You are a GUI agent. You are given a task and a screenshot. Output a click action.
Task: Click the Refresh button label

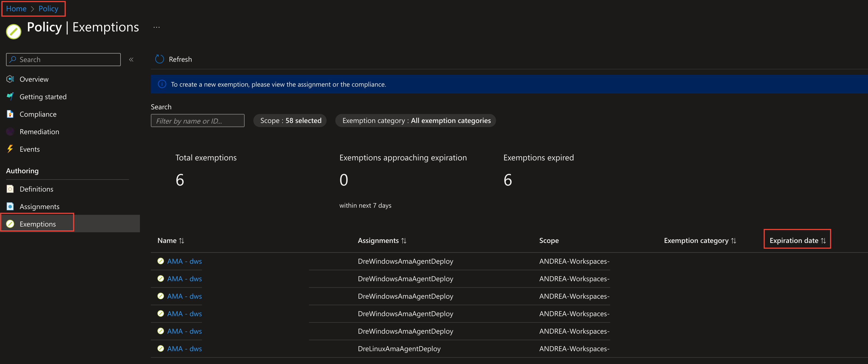click(x=180, y=59)
